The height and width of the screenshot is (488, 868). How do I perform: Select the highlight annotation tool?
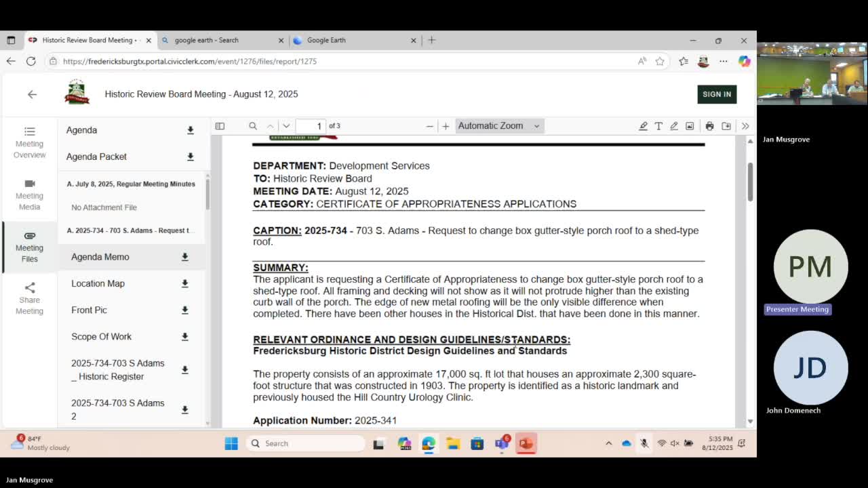643,126
